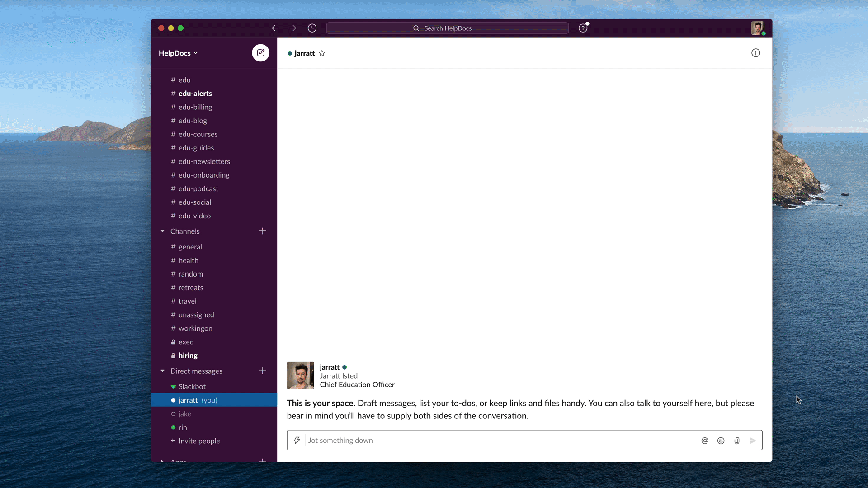Insert a mention with the @ icon
Screen dimensions: 868x488
(705, 441)
